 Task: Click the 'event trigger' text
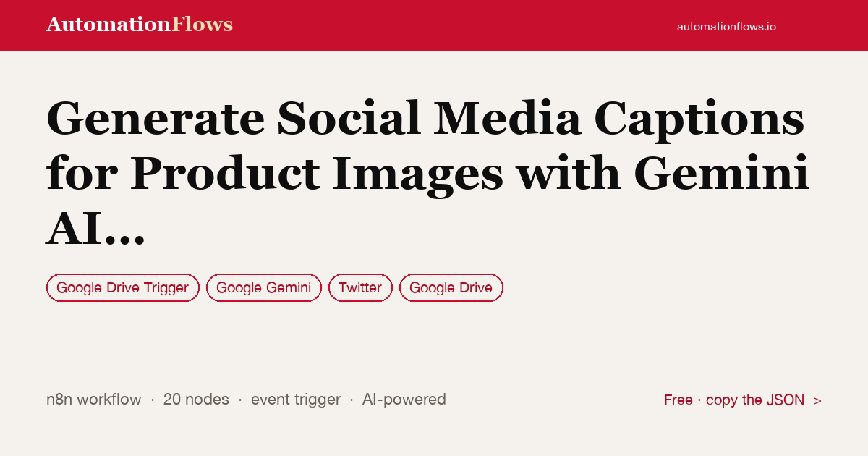pos(296,400)
